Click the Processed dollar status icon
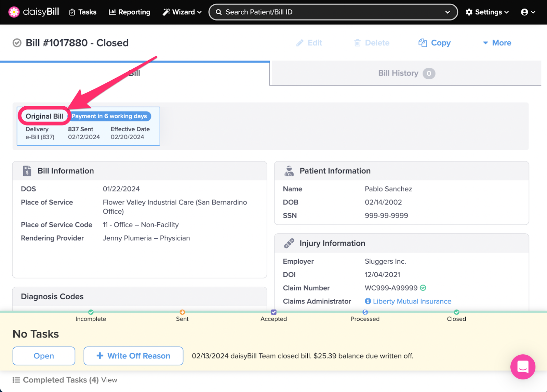Viewport: 547px width, 392px height. (365, 312)
